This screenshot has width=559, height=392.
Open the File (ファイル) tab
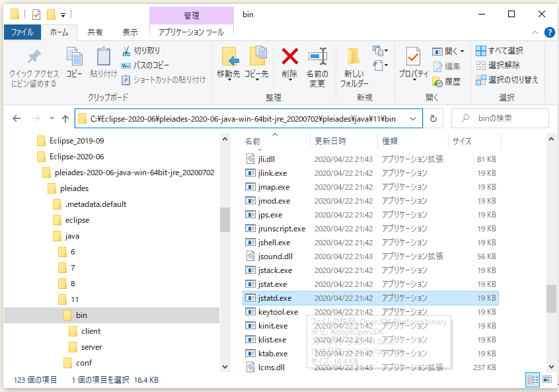(22, 32)
